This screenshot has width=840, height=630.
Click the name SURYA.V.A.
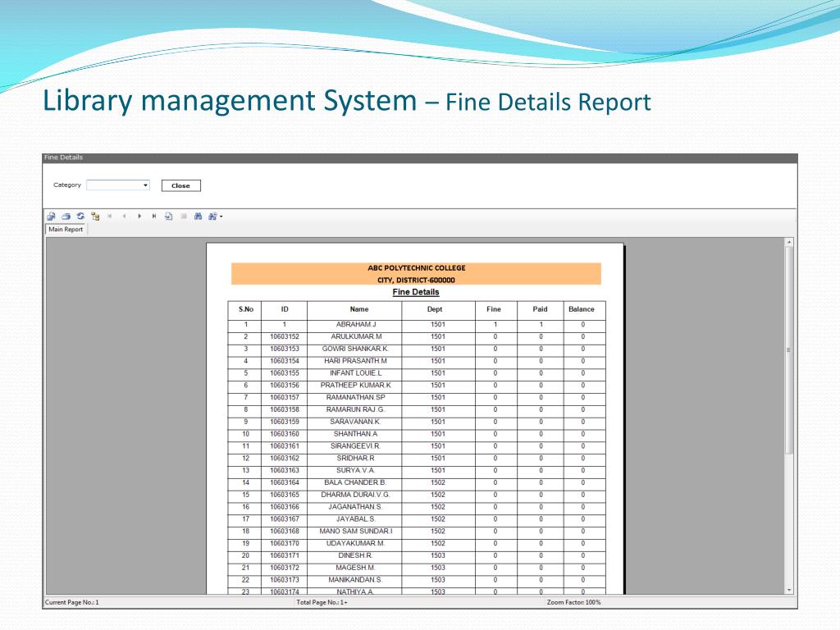tap(356, 470)
